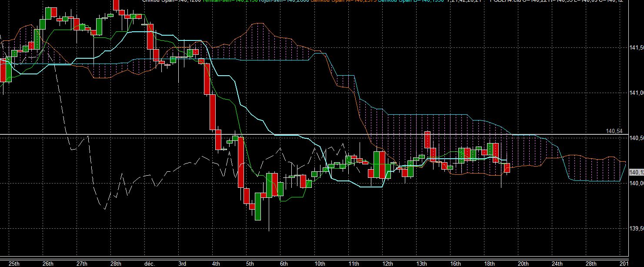Click the highlighted current price tag 140,12

pos(637,172)
